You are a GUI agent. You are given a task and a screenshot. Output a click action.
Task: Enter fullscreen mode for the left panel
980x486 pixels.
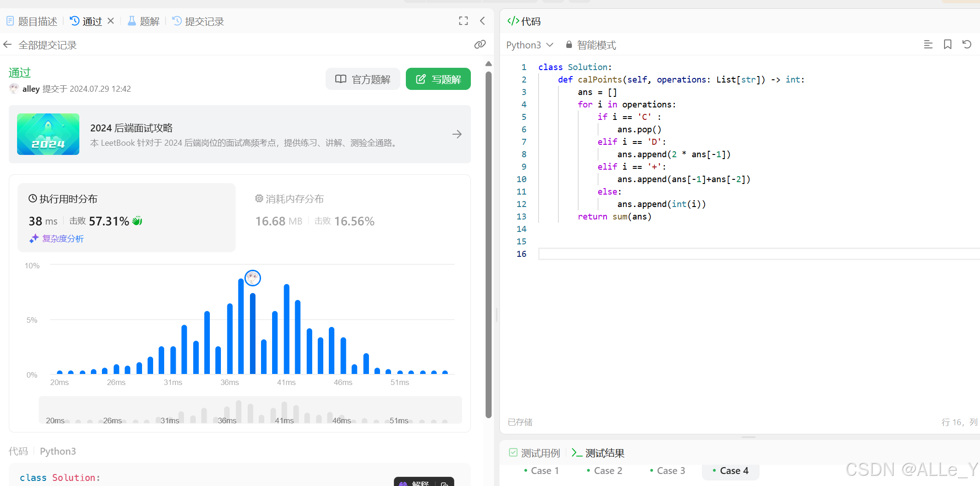[463, 21]
